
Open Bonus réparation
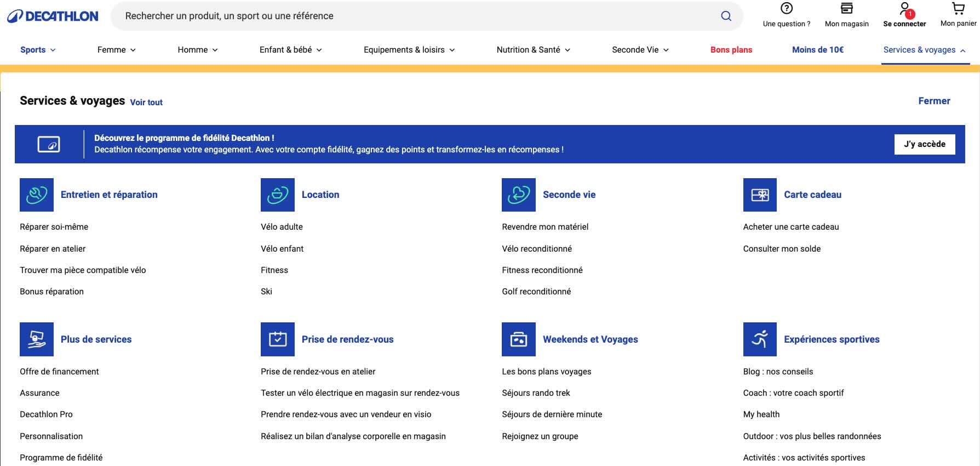point(51,292)
